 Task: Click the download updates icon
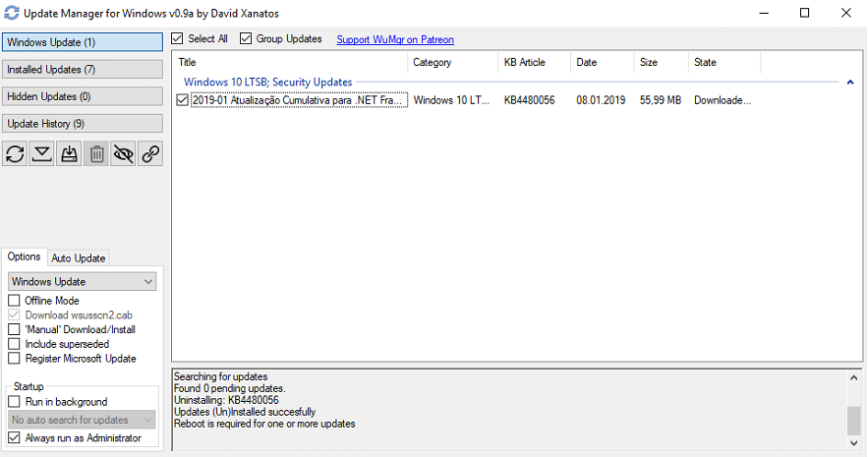click(42, 154)
